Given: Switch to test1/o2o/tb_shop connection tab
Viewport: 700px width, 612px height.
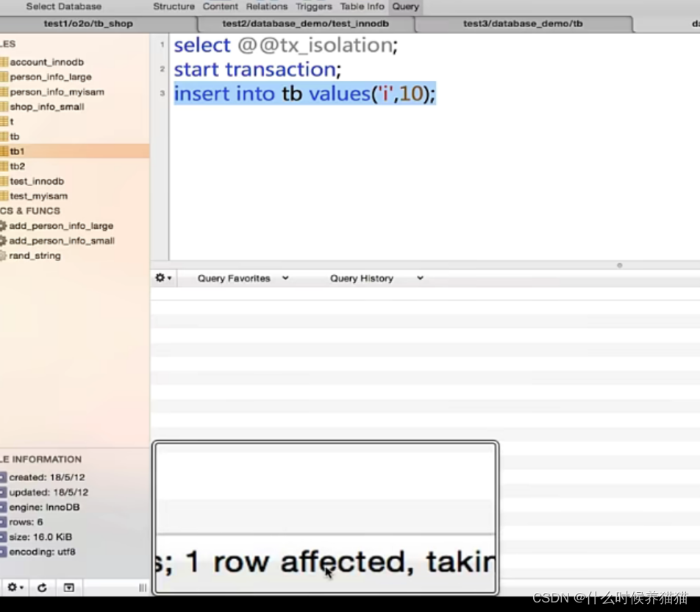Looking at the screenshot, I should pyautogui.click(x=88, y=24).
